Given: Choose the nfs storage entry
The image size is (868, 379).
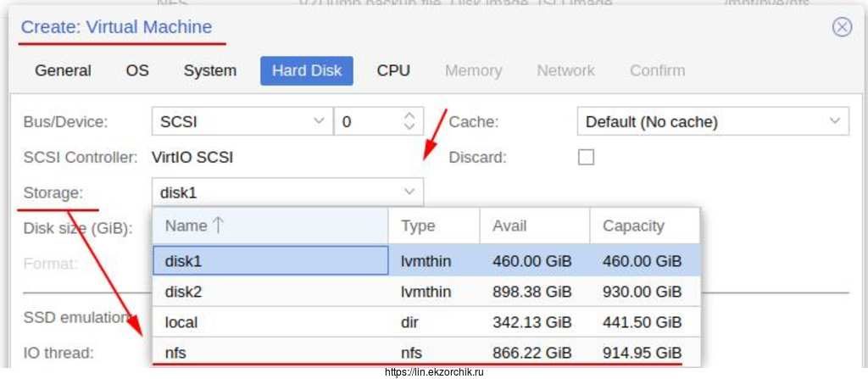Looking at the screenshot, I should (270, 352).
